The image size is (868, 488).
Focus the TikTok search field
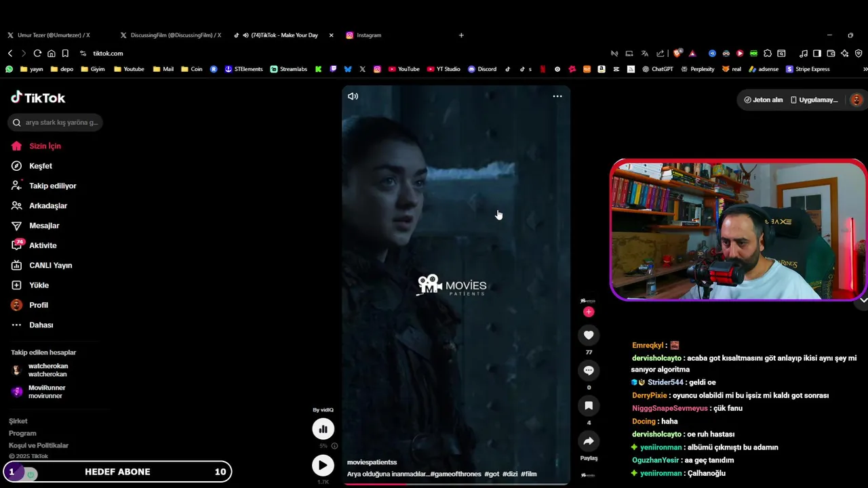(56, 123)
